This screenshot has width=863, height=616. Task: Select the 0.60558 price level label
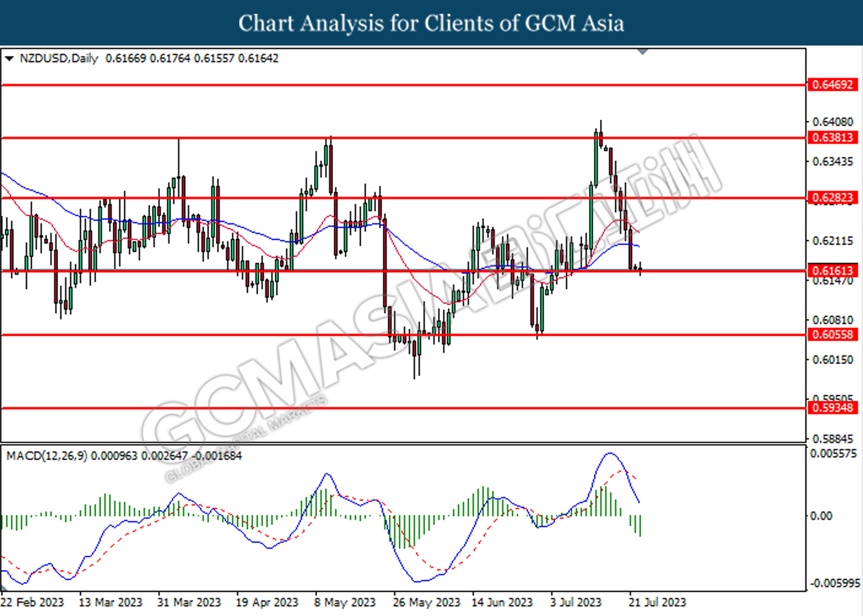(833, 335)
